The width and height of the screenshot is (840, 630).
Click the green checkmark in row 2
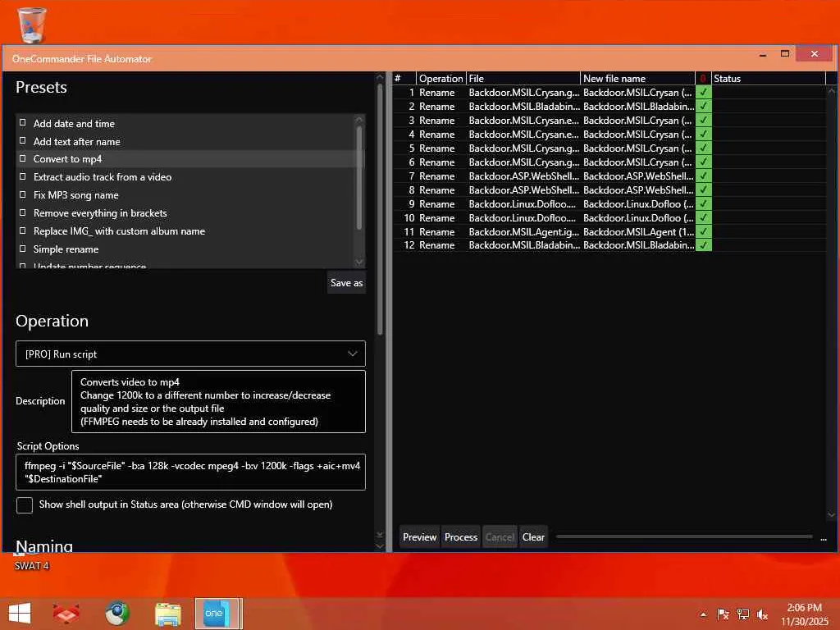pos(703,106)
